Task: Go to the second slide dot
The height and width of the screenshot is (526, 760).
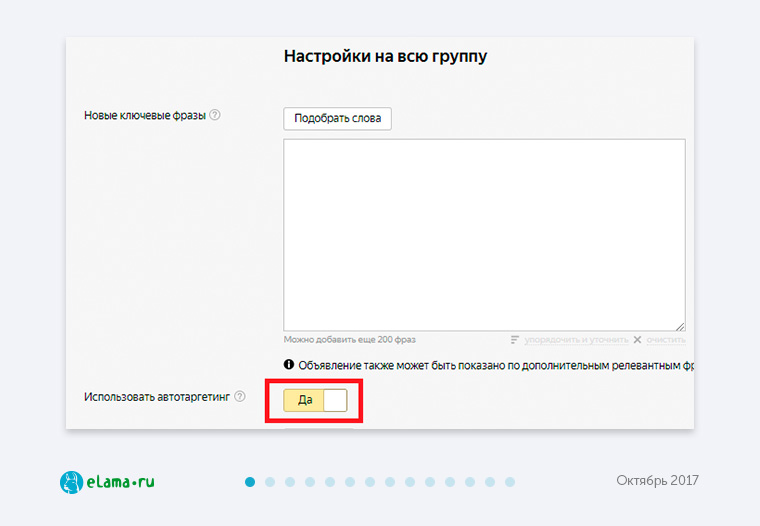Action: tap(270, 482)
